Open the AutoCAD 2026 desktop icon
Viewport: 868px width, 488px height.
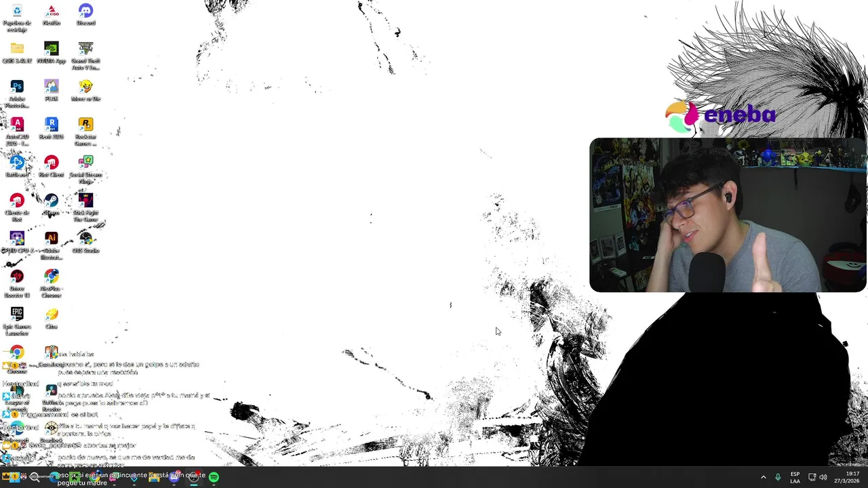click(x=17, y=132)
